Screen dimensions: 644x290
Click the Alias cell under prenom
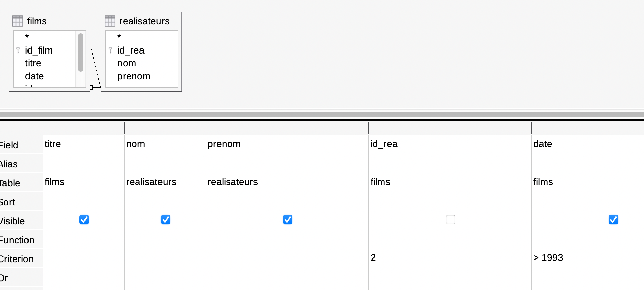click(x=287, y=163)
